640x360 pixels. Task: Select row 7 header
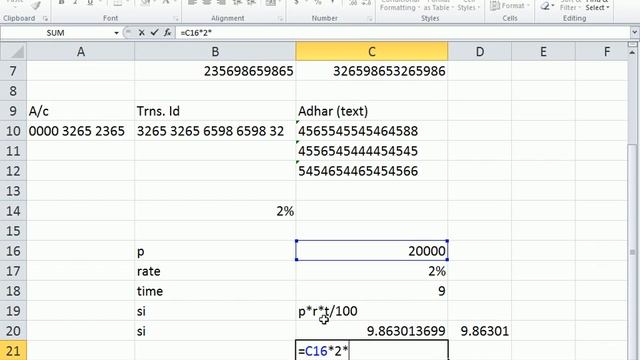click(x=13, y=71)
